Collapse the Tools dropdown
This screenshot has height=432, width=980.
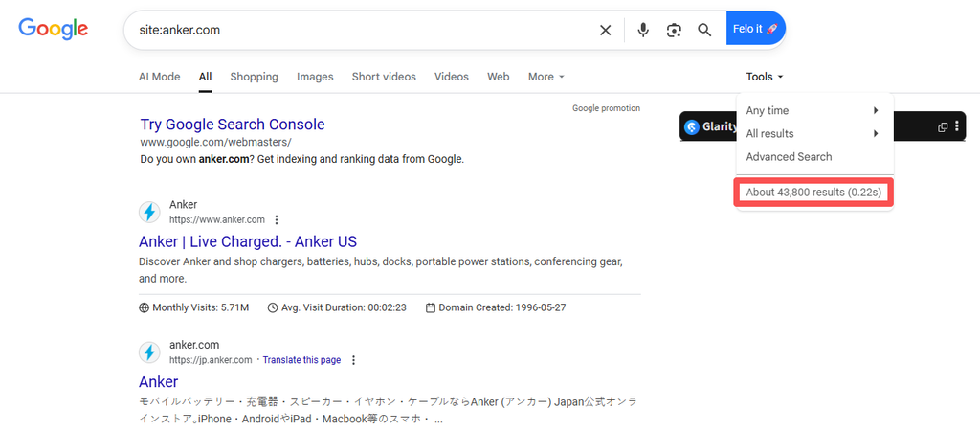[765, 77]
